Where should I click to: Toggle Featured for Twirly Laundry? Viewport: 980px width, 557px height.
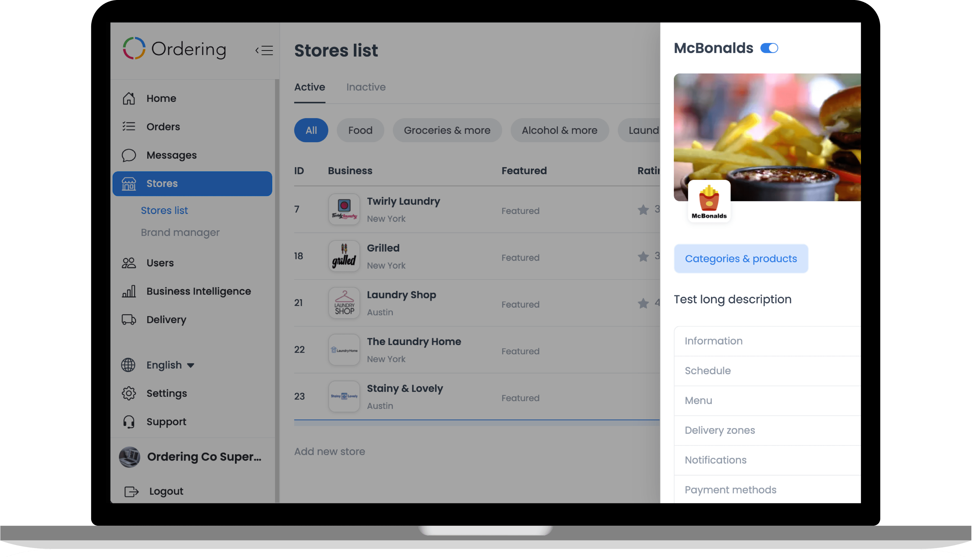tap(520, 211)
